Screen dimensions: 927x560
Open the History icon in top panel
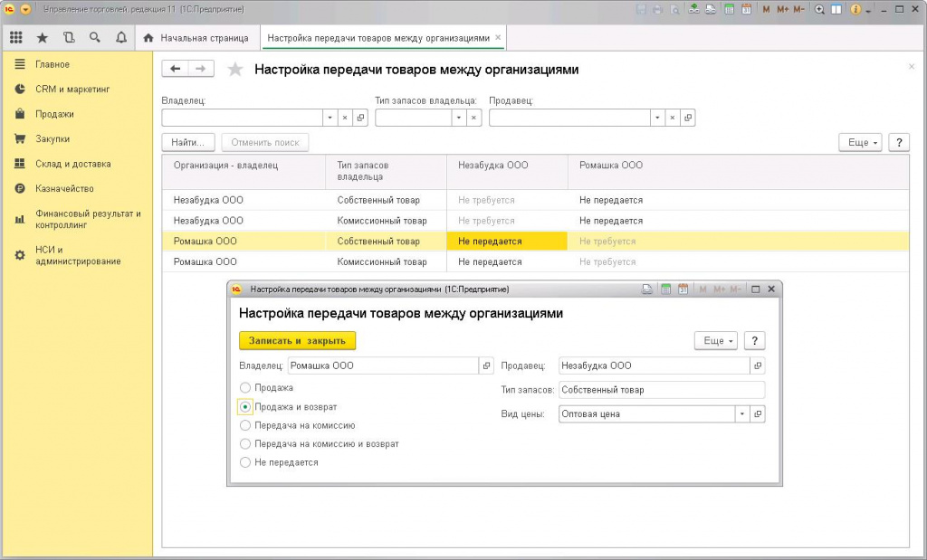(69, 37)
